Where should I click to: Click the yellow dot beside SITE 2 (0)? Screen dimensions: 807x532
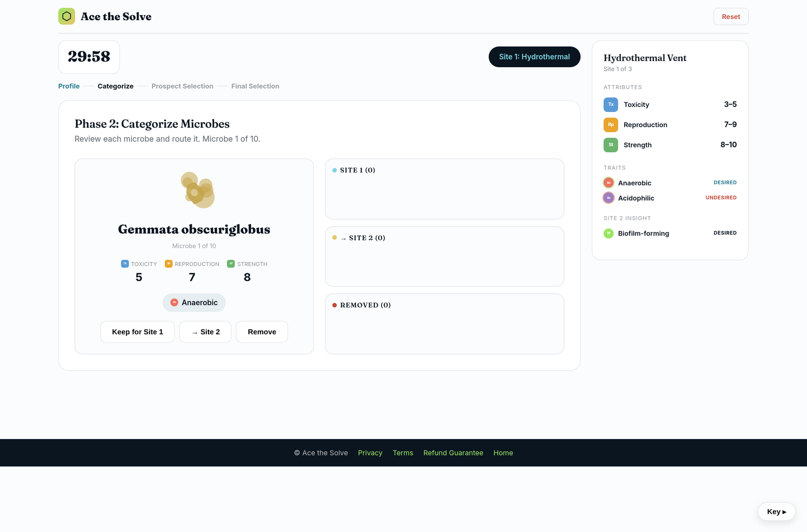[x=335, y=237]
